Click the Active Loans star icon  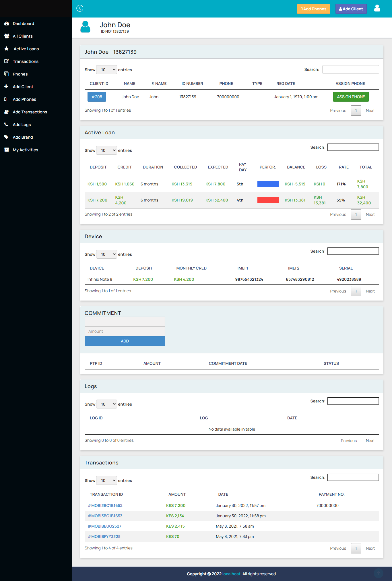click(7, 49)
